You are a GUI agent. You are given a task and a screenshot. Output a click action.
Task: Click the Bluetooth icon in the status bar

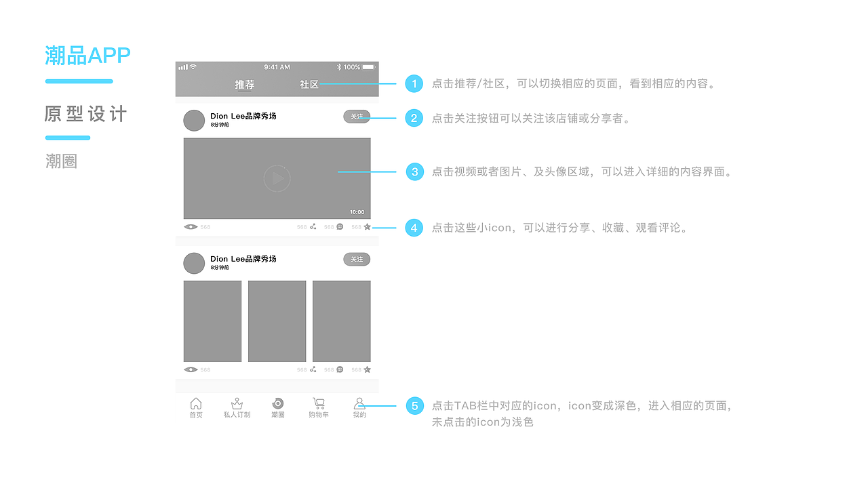coord(341,67)
